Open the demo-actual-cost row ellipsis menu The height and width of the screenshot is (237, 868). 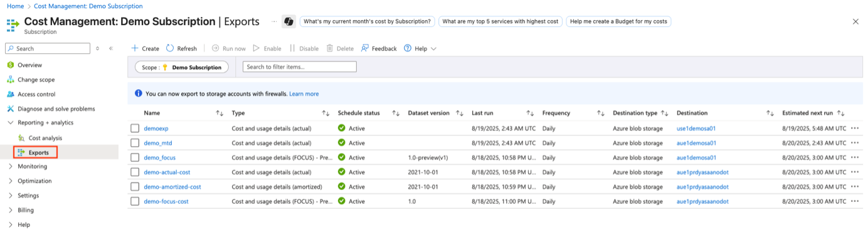[x=855, y=172]
